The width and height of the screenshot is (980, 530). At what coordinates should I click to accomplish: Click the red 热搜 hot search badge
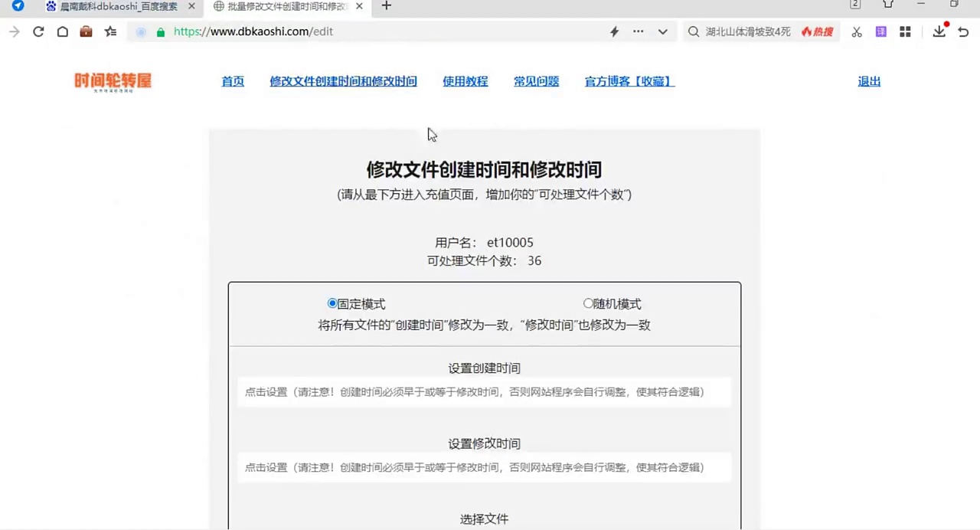(817, 31)
